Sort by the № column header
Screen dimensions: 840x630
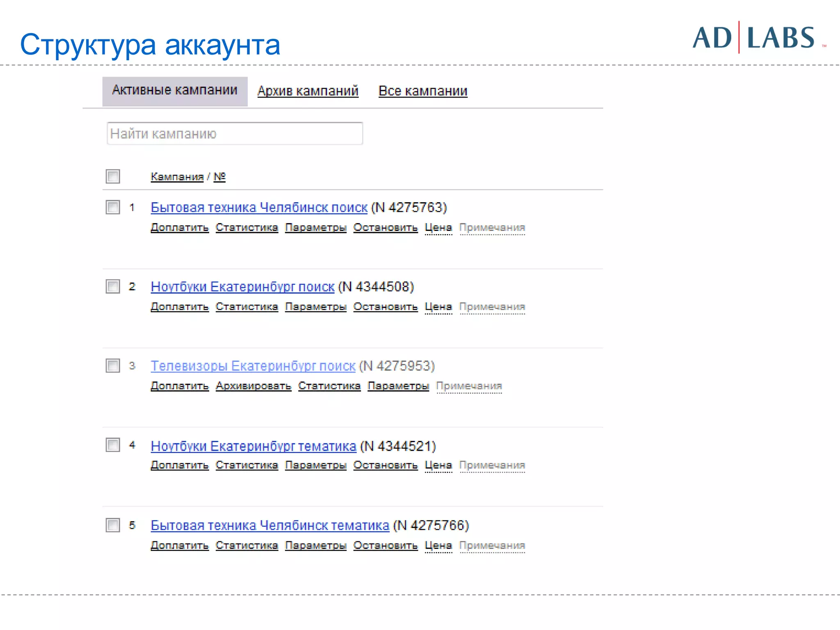(219, 177)
